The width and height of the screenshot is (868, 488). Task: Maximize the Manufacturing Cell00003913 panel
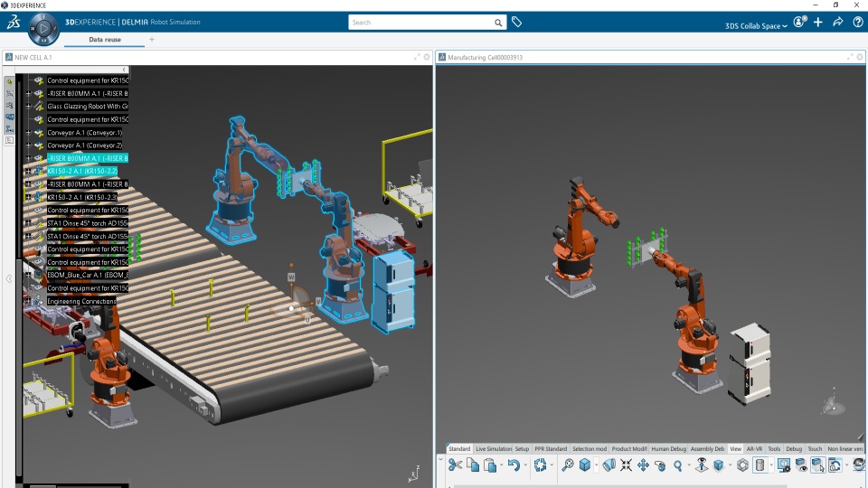850,57
